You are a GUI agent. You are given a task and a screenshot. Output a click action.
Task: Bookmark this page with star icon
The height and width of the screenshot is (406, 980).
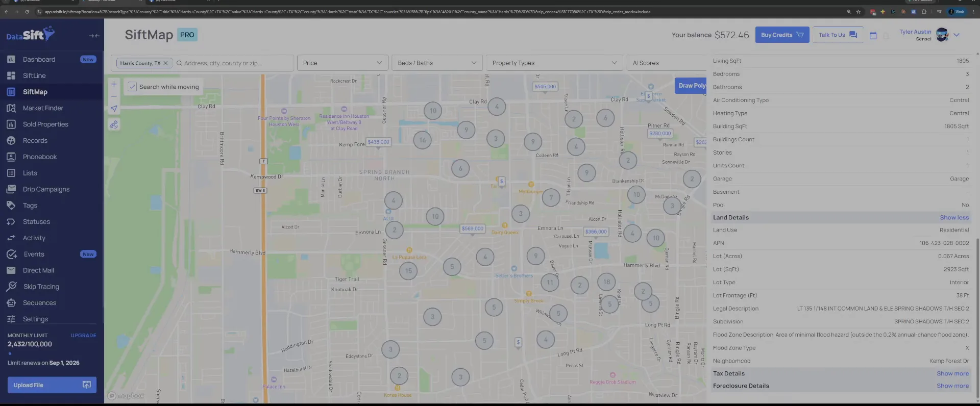tap(859, 12)
